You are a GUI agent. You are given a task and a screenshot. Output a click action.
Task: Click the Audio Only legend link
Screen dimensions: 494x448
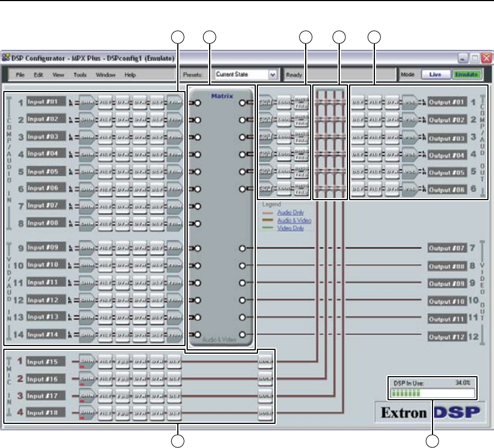pyautogui.click(x=290, y=213)
